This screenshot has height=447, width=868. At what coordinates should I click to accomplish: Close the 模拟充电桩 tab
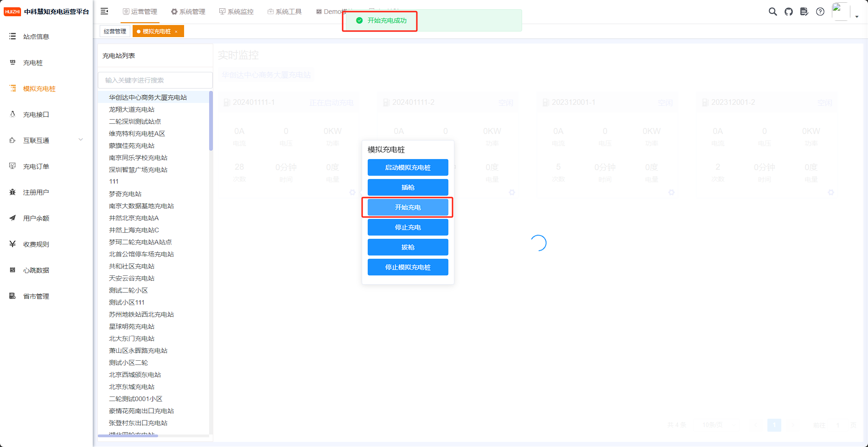pyautogui.click(x=176, y=32)
